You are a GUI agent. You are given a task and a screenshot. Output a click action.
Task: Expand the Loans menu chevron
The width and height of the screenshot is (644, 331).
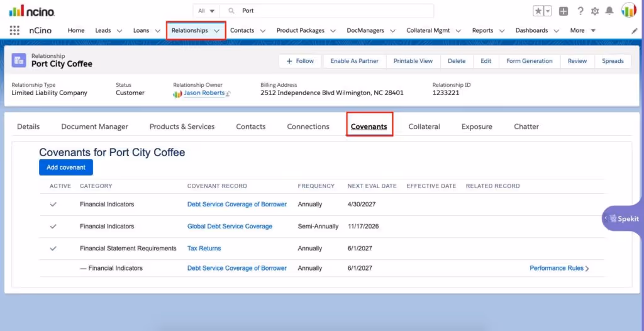pyautogui.click(x=158, y=31)
